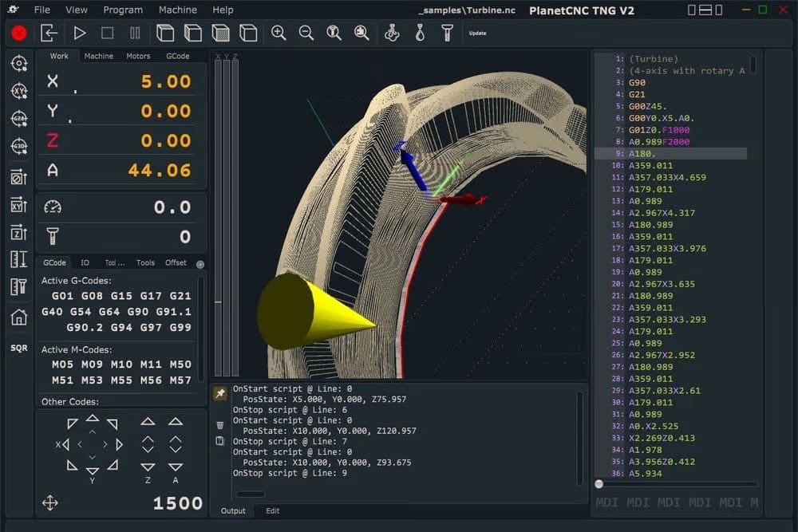Click the pin icon in output panel

[x=220, y=393]
